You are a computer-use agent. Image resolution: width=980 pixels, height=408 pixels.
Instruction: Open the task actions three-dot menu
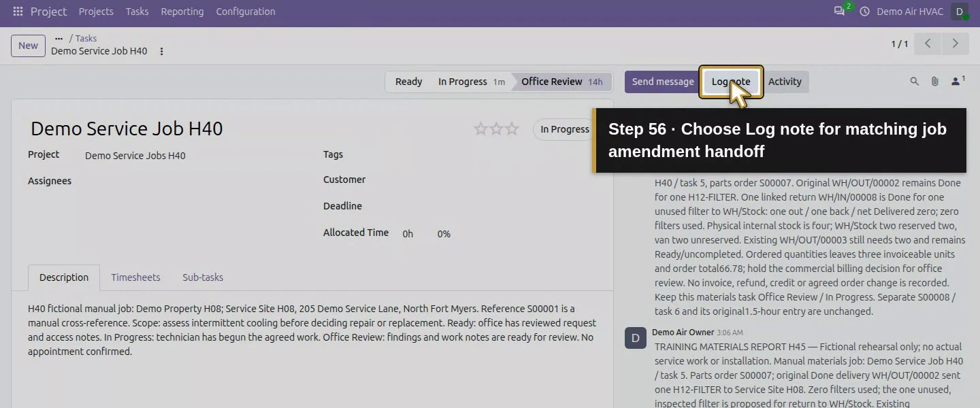[x=161, y=51]
